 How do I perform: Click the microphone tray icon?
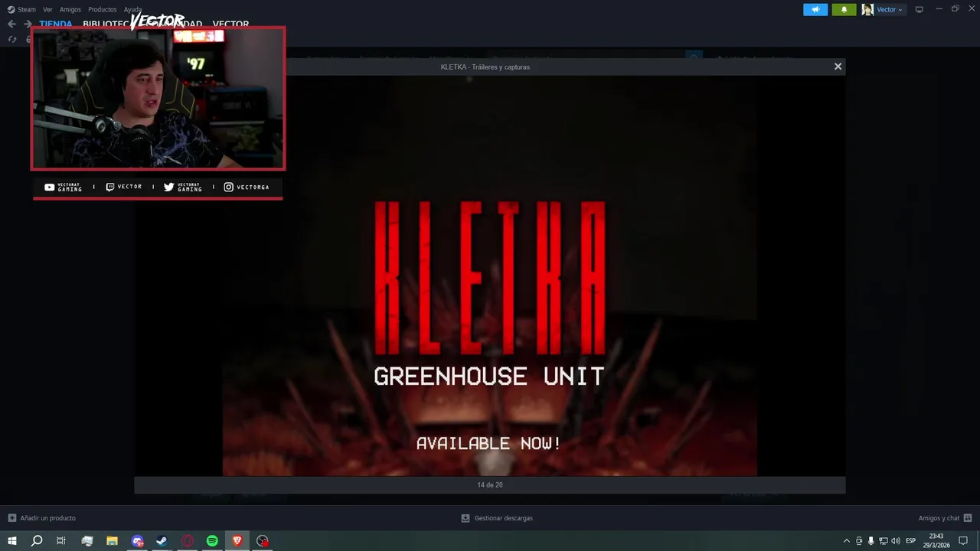871,541
